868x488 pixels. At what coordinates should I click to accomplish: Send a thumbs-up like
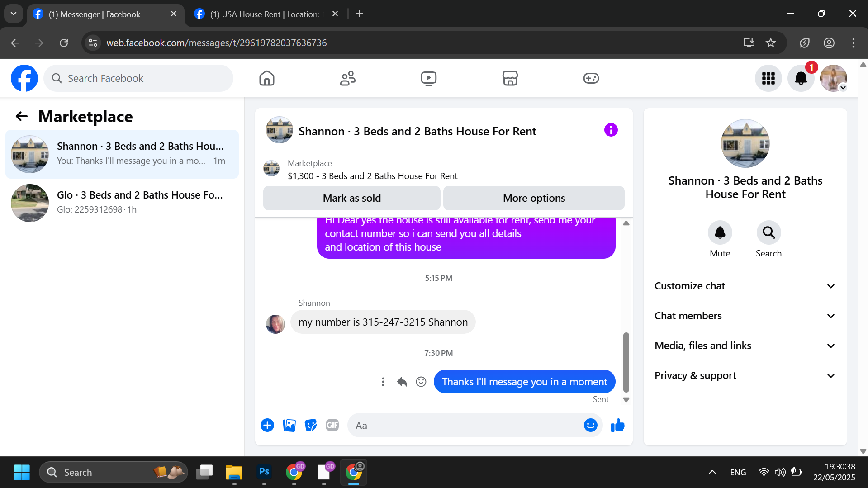tap(617, 425)
